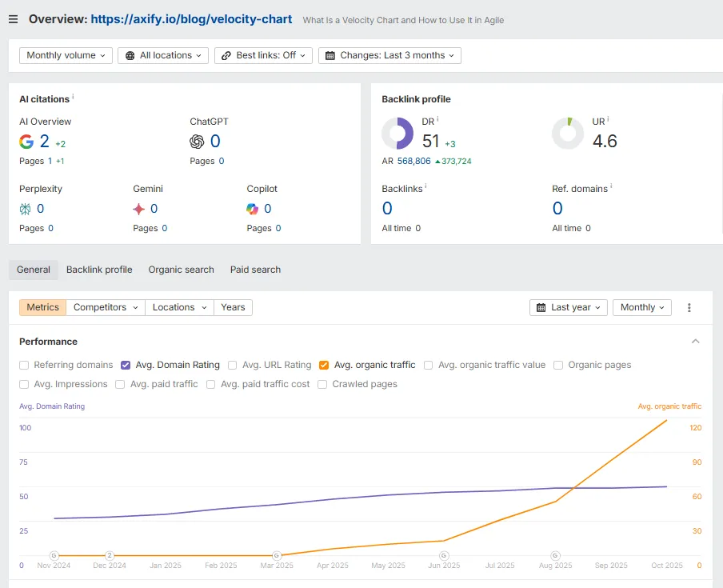Click the info icon beside AI citations
This screenshot has height=588, width=723.
[73, 98]
